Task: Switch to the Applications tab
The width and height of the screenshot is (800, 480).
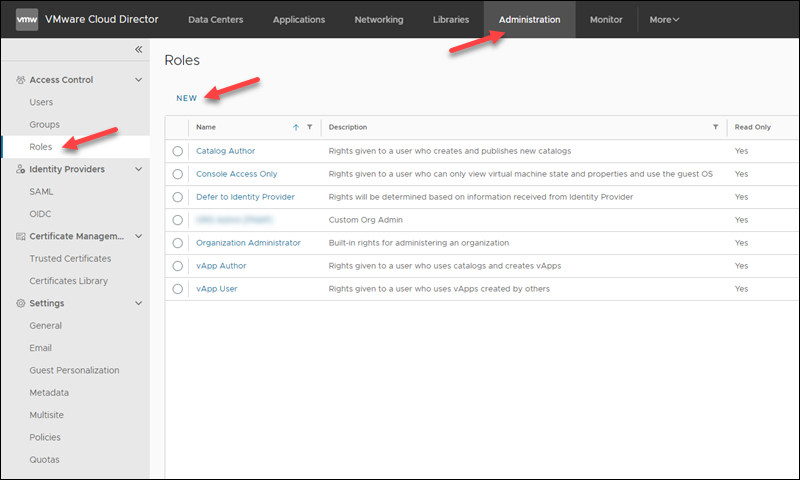Action: point(298,19)
